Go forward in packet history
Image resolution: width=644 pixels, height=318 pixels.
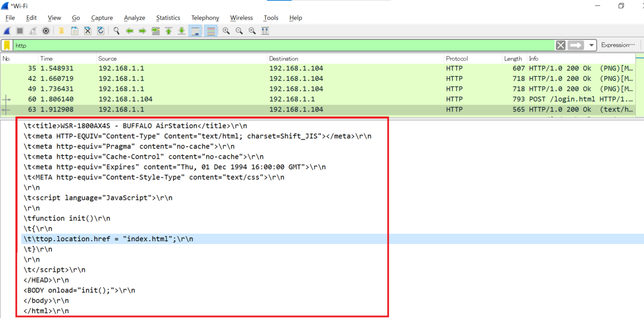(x=142, y=31)
